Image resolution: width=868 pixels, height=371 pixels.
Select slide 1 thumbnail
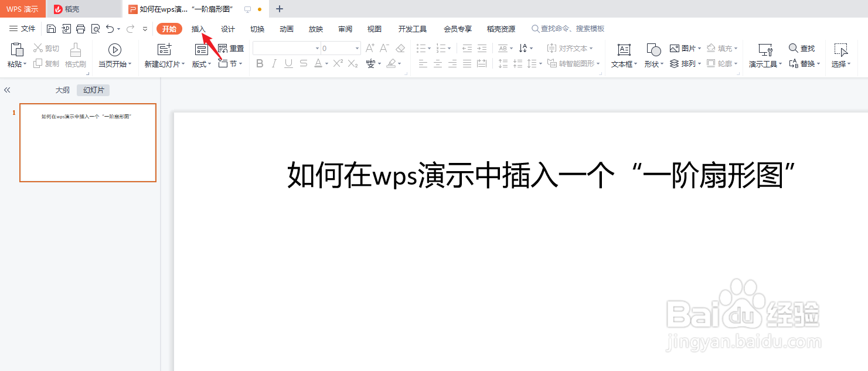pos(88,143)
